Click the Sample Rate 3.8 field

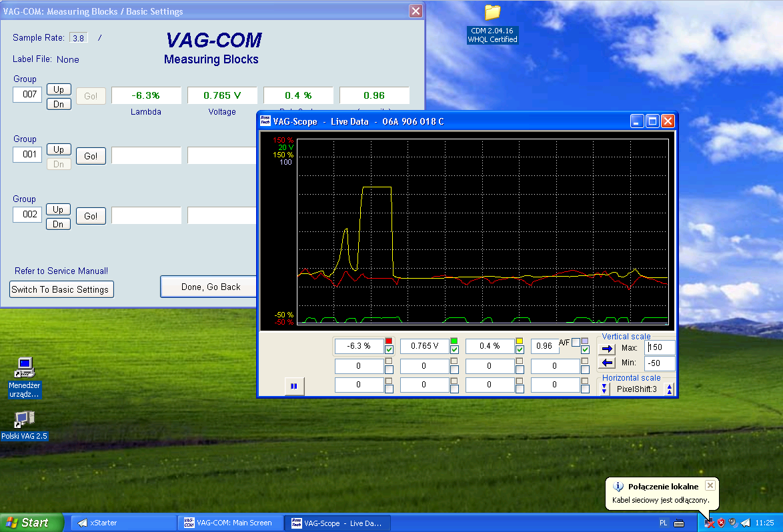tap(79, 38)
